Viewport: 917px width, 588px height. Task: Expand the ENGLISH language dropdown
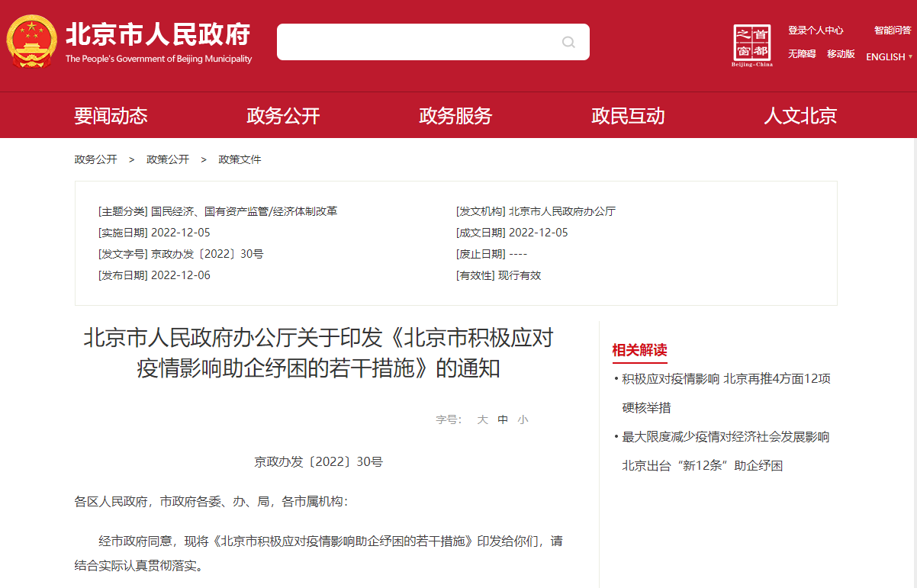click(889, 56)
